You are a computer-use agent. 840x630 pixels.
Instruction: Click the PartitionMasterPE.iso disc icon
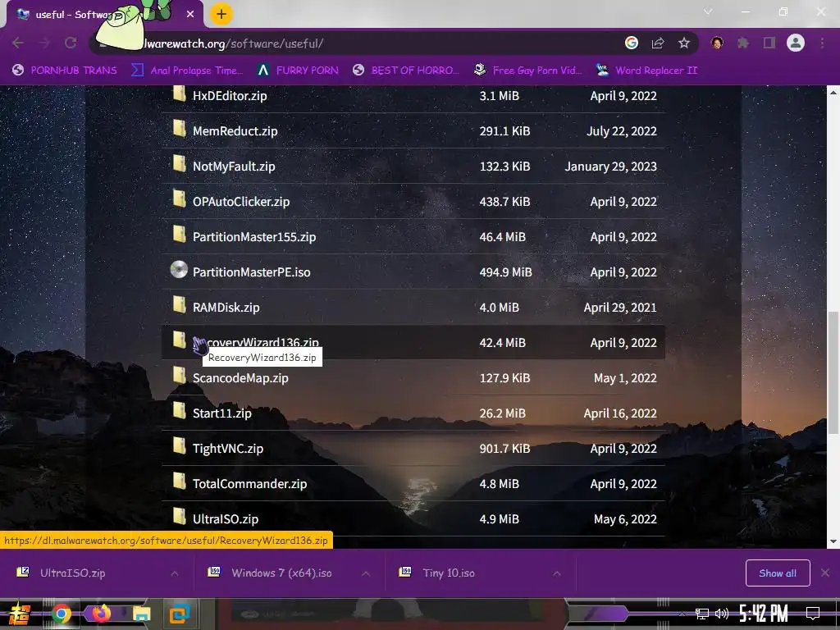tap(179, 270)
